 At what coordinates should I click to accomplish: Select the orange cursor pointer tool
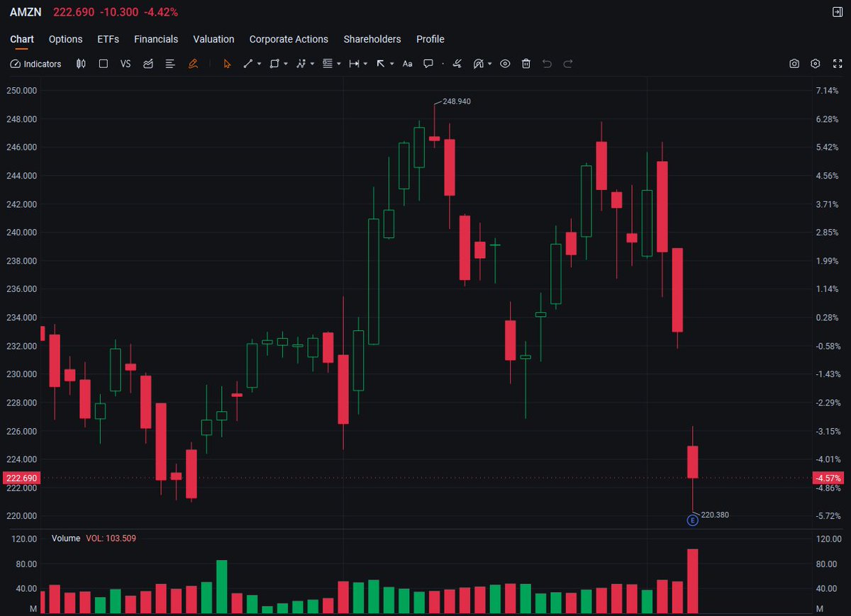point(227,64)
